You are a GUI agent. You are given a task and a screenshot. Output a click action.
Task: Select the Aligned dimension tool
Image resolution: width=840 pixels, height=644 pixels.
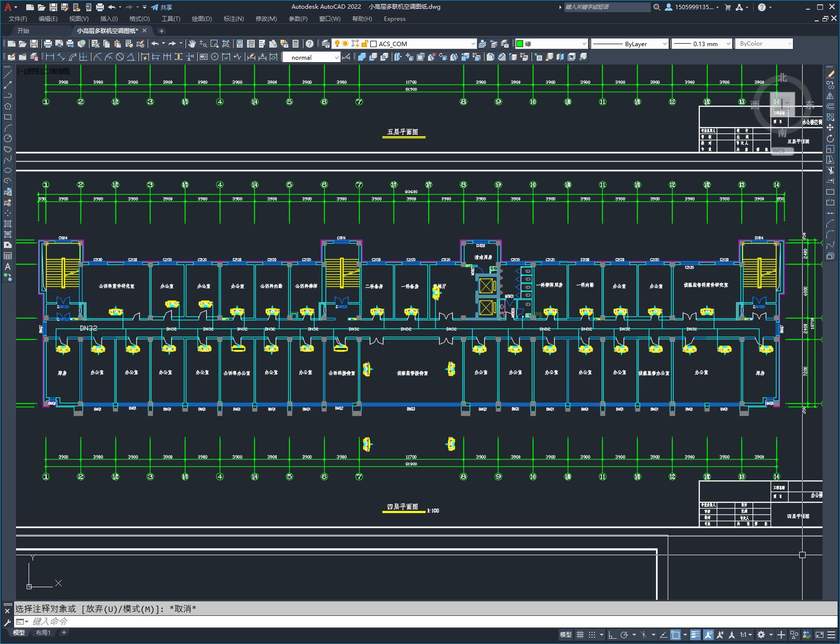[x=61, y=57]
